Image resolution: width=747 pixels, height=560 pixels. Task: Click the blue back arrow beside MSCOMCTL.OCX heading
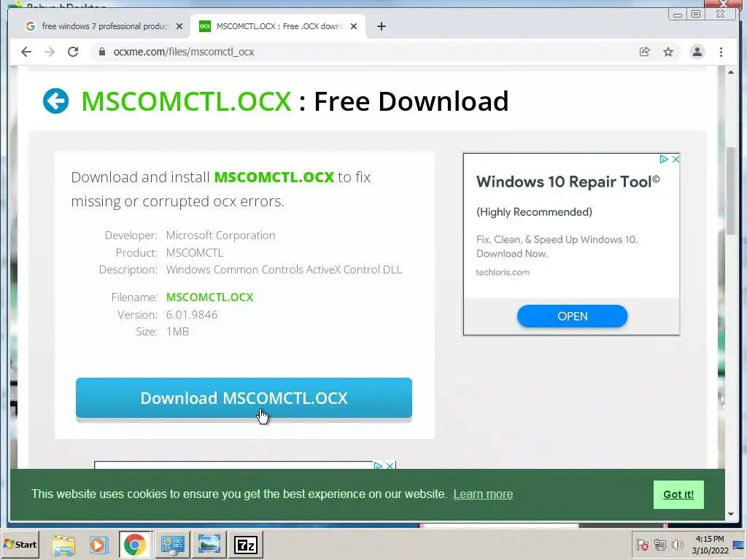pos(55,101)
